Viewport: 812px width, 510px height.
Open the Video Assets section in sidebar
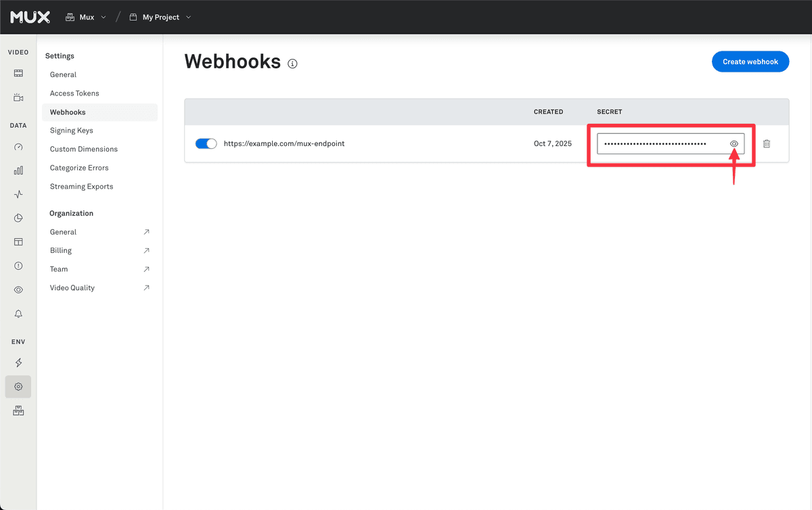pos(18,72)
